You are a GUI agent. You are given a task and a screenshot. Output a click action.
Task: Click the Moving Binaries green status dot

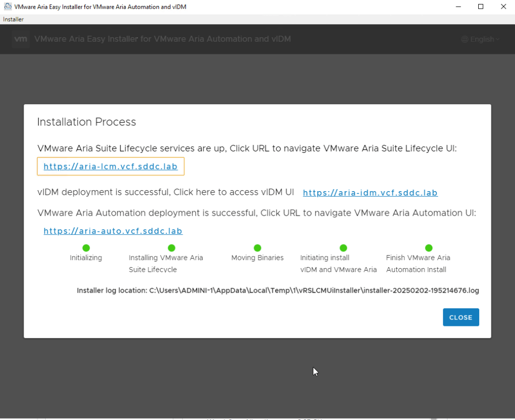[x=257, y=248]
